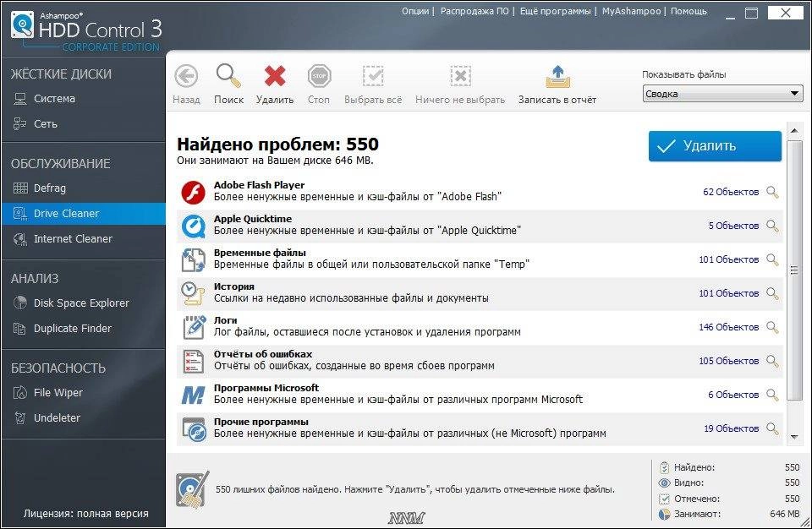Viewport: 812px width, 529px height.
Task: View details magnifier for Логи
Action: [x=772, y=327]
